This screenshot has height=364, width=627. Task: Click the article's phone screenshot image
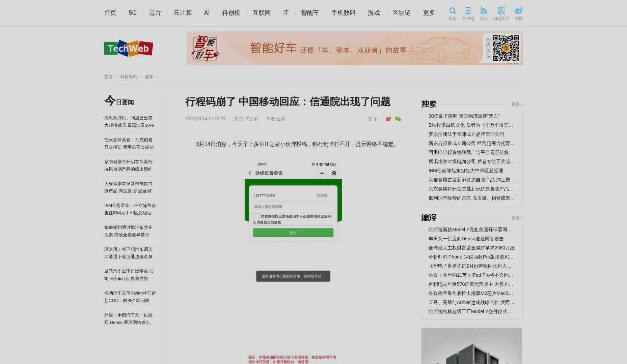(x=293, y=262)
